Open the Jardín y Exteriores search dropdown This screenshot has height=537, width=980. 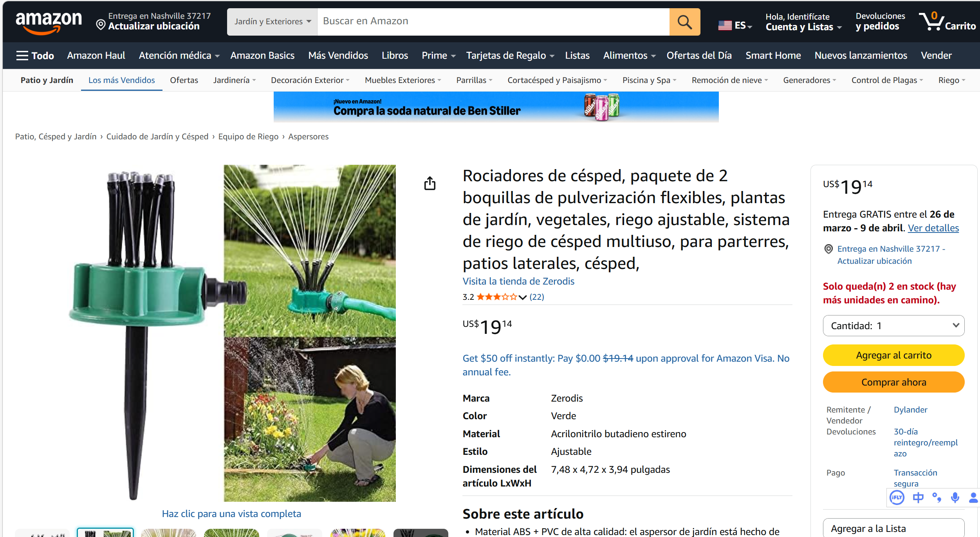272,22
